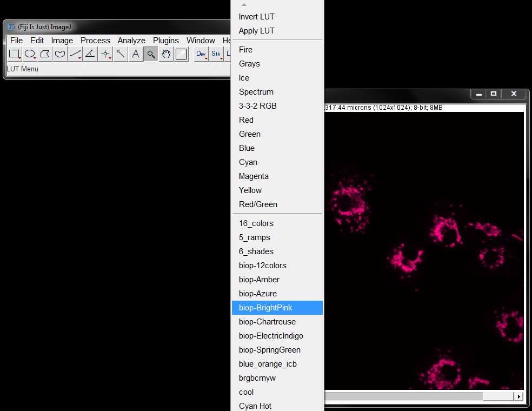This screenshot has width=532, height=411.
Task: Select the brgbcmyw LUT
Action: [x=277, y=378]
